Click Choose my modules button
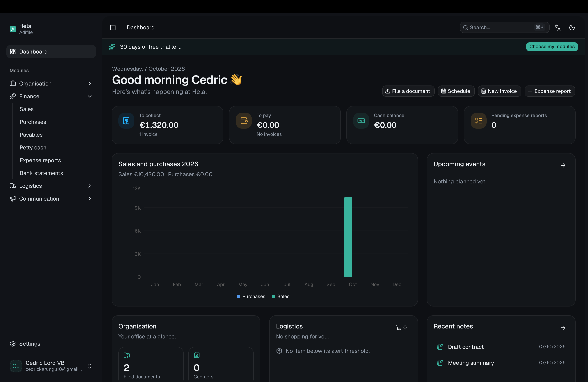 [552, 47]
